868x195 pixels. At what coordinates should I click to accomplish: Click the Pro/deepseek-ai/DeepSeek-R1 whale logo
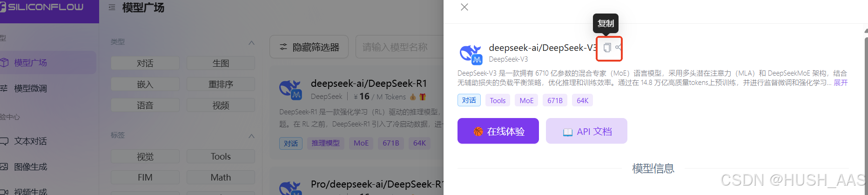click(290, 188)
